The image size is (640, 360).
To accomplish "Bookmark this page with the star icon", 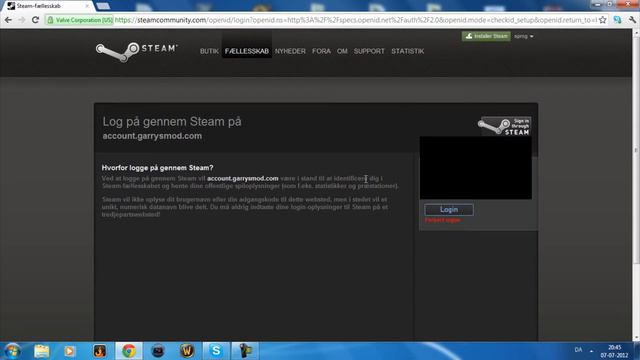I will click(x=602, y=20).
